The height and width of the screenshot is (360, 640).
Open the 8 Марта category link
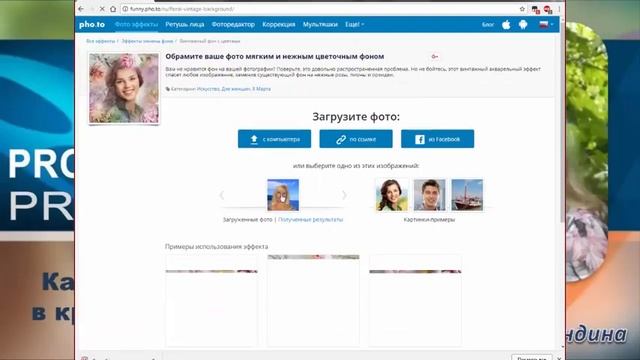point(261,89)
